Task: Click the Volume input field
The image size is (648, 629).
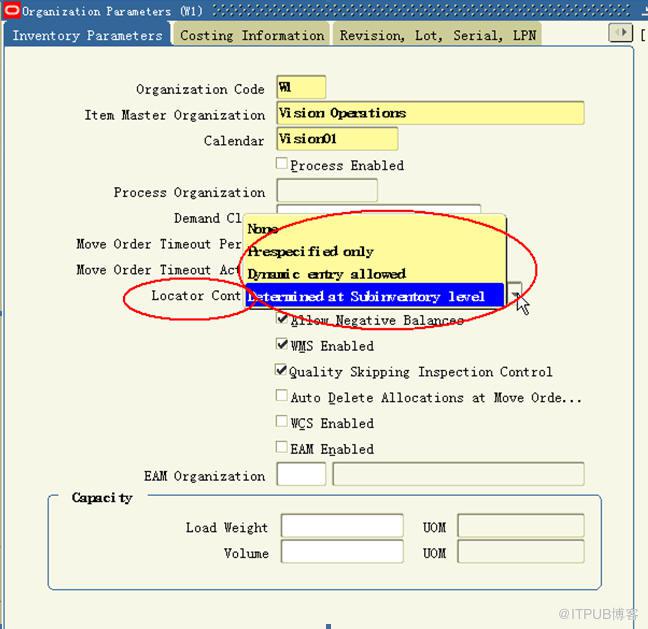Action: (x=342, y=551)
